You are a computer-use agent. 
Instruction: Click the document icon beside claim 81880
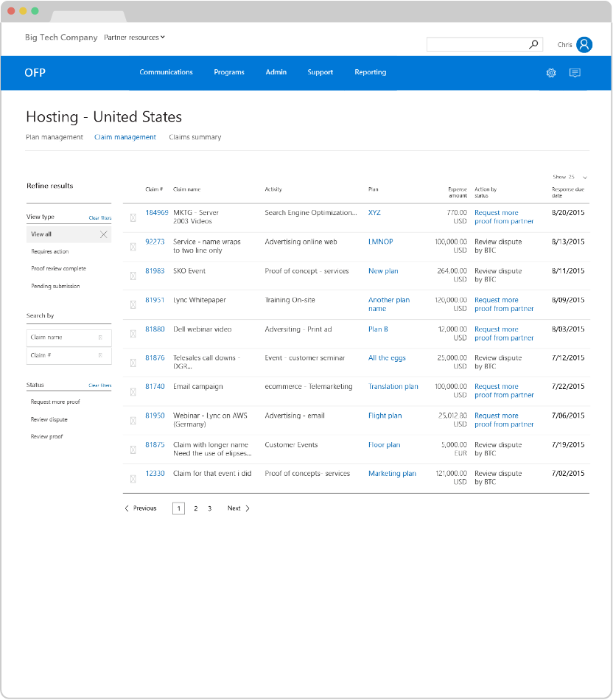coord(133,333)
